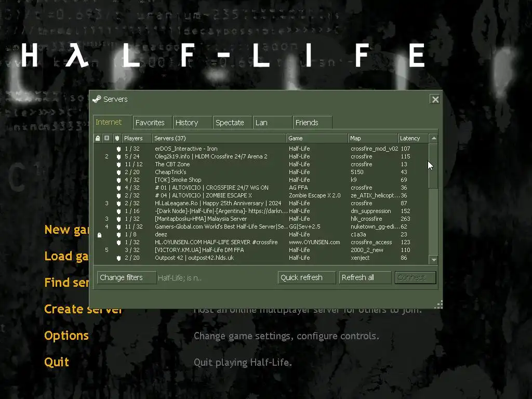Select Oleg2k19.info HLDM Crossfire server

(261, 157)
